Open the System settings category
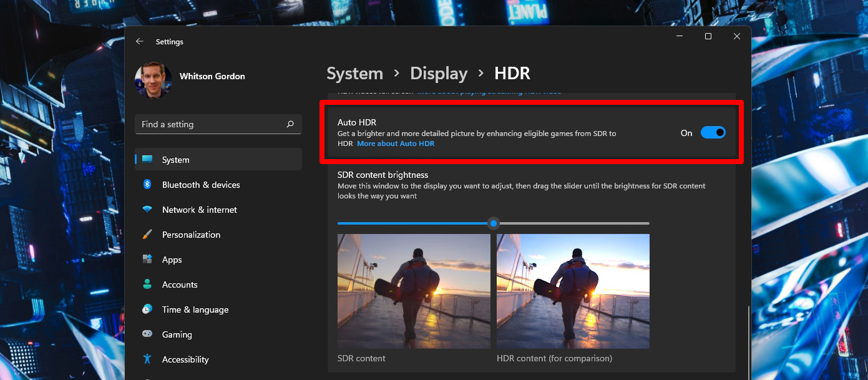 (218, 160)
